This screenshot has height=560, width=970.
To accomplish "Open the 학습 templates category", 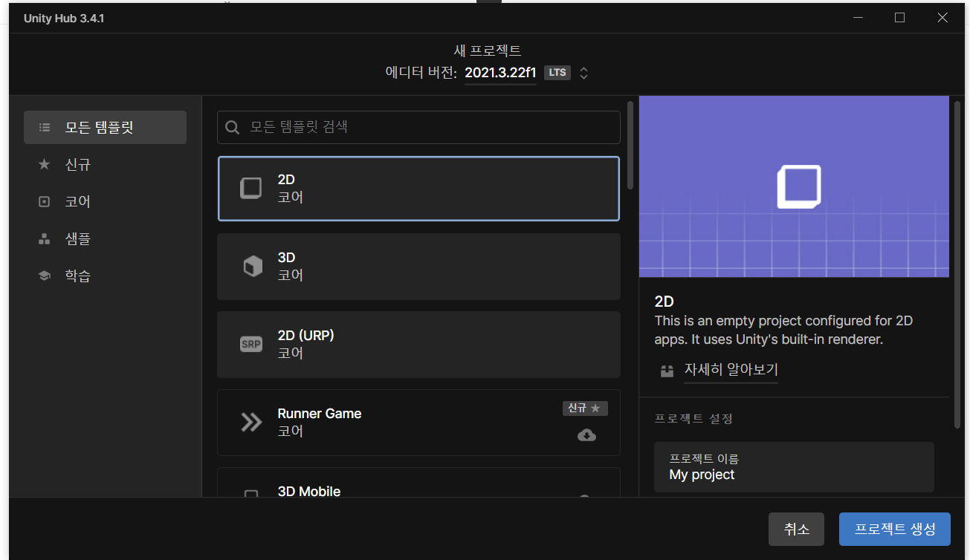I will pyautogui.click(x=105, y=276).
